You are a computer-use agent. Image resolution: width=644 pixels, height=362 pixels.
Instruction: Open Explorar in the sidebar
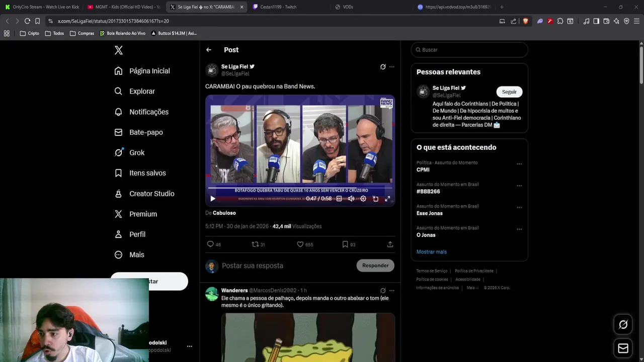134,92
